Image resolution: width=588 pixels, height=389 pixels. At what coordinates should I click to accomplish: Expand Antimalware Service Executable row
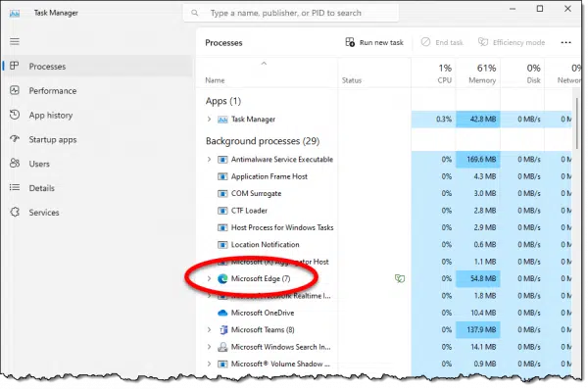coord(210,159)
